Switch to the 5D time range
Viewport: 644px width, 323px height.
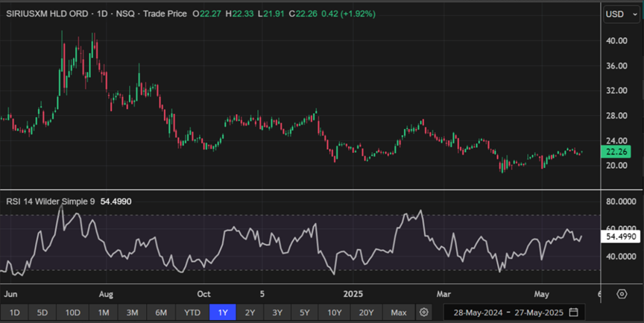[42, 312]
